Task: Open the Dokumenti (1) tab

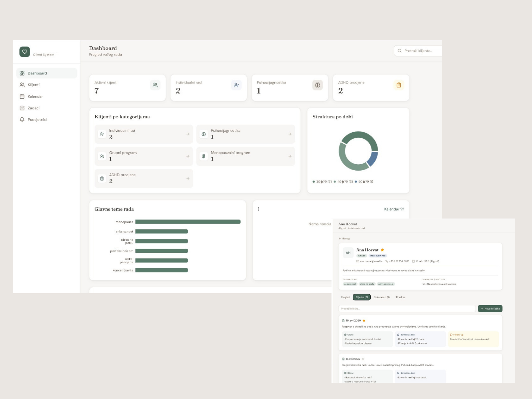Action: pos(382,297)
